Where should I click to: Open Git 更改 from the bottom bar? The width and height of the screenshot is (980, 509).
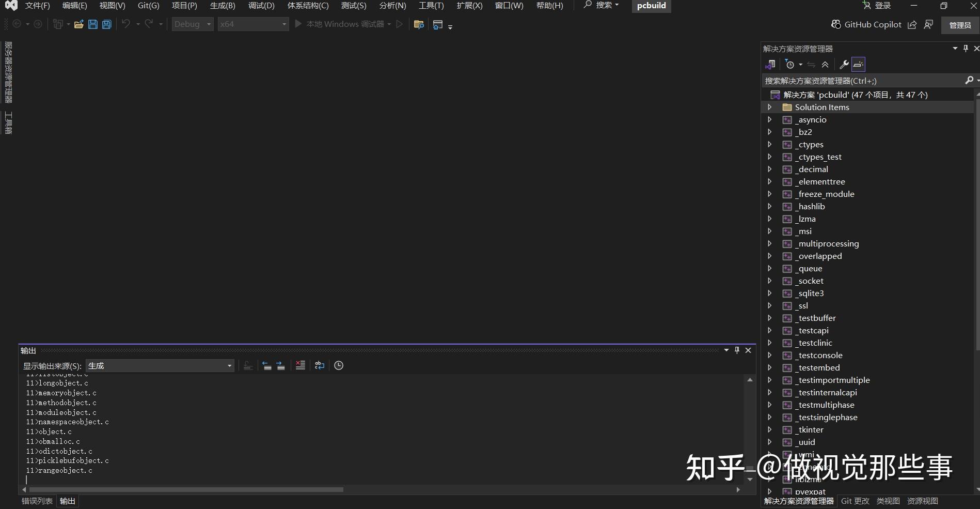tap(855, 501)
